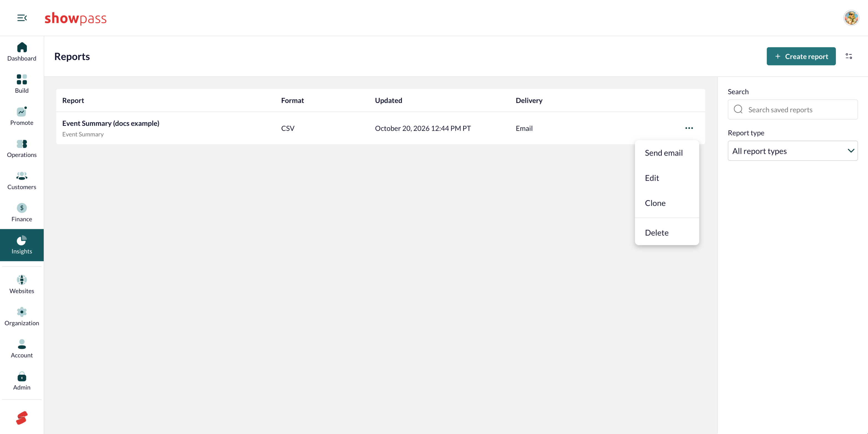Open the Promote section

pos(22,116)
